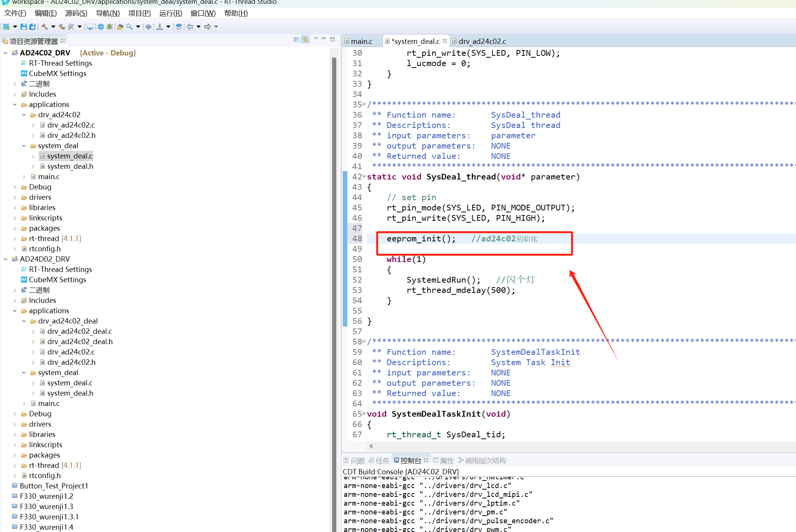
Task: Click the hammer Build icon
Action: click(45, 27)
